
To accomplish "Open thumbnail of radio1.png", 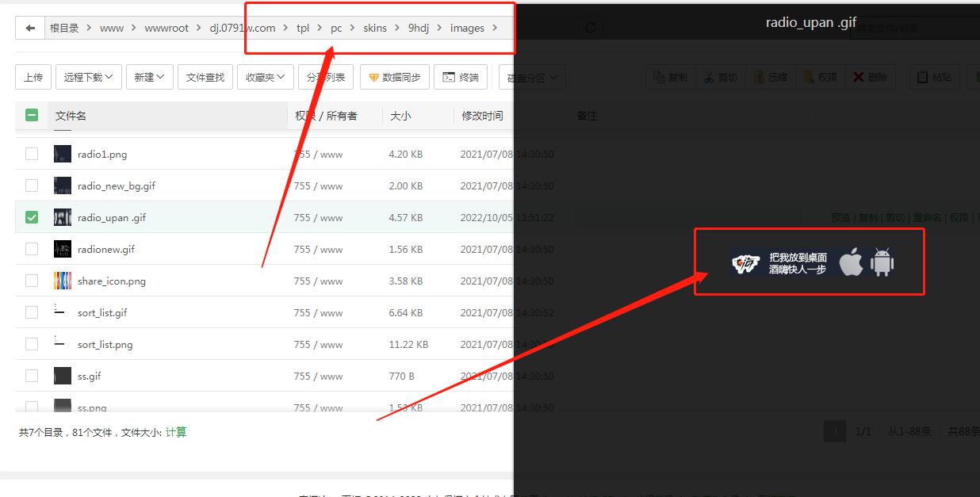I will tap(63, 154).
